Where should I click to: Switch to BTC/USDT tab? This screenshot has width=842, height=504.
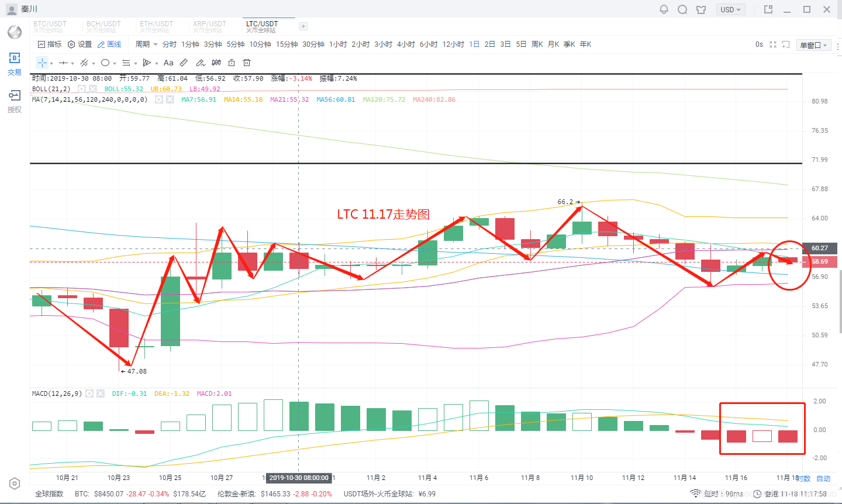[x=50, y=26]
